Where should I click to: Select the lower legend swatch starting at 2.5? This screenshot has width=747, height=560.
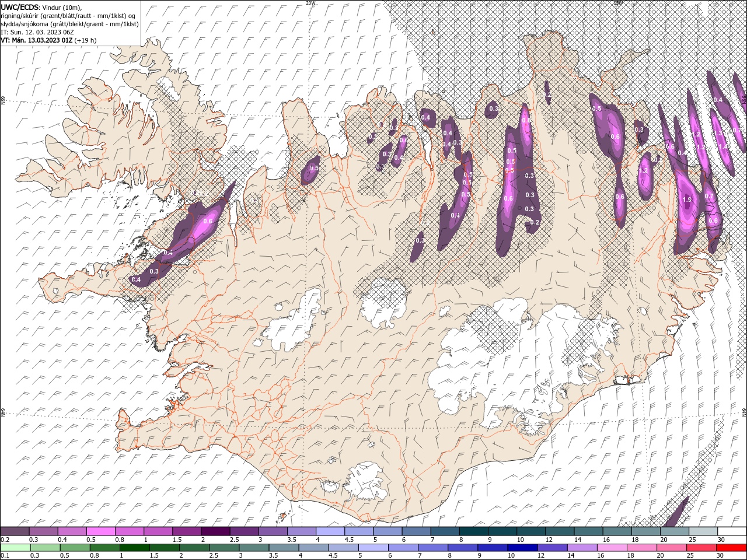[224, 548]
